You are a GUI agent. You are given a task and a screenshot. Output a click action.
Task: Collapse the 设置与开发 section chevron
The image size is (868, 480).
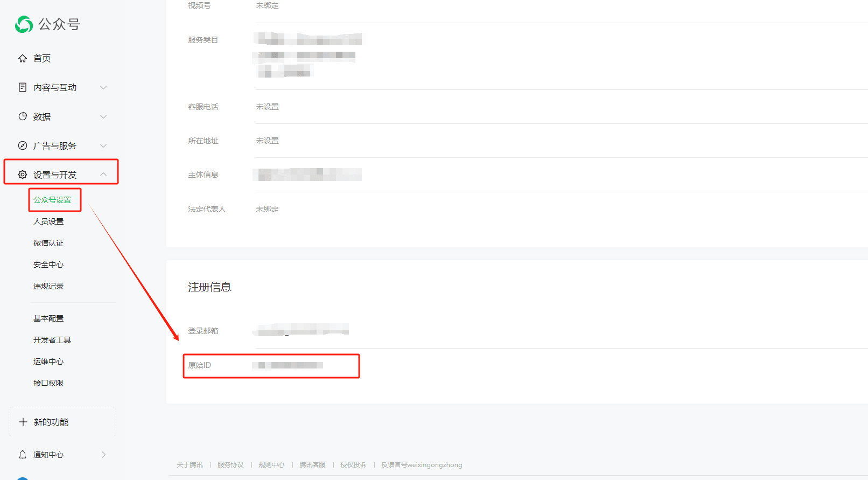[103, 174]
